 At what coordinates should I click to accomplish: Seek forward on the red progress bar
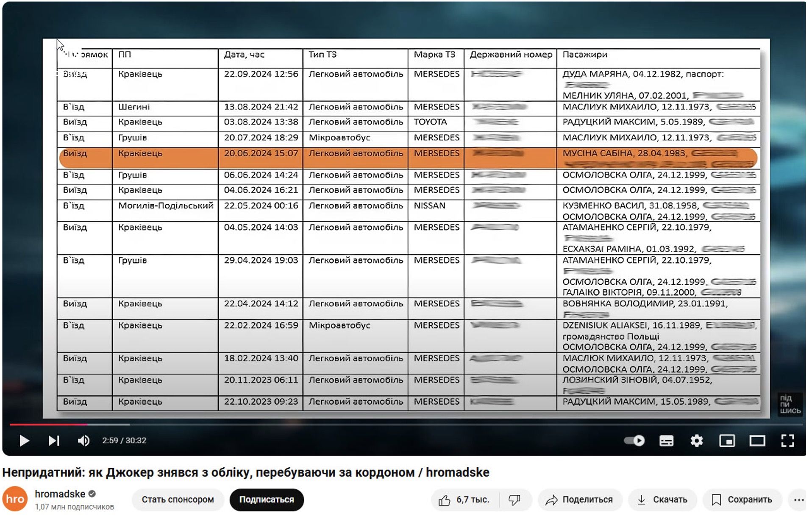tap(254, 424)
